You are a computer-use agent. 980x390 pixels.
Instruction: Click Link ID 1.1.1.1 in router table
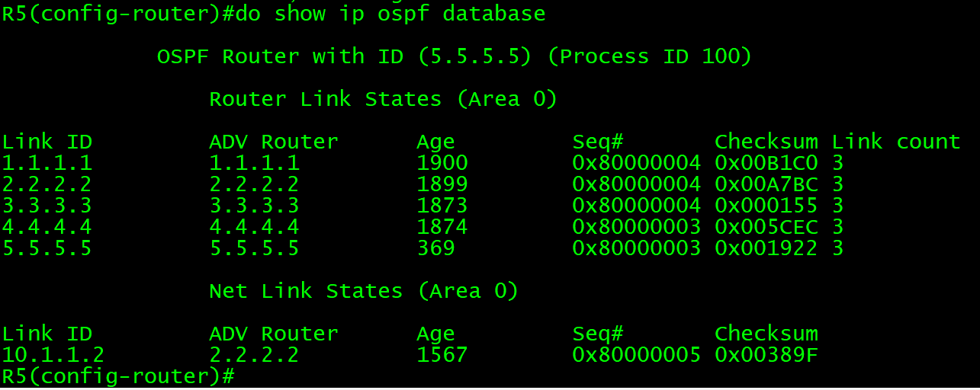47,163
